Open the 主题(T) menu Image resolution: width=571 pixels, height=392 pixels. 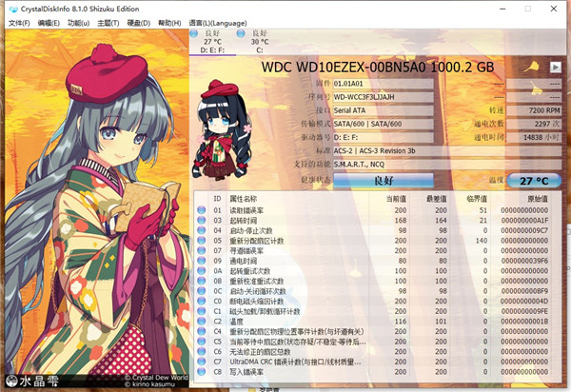coord(108,22)
